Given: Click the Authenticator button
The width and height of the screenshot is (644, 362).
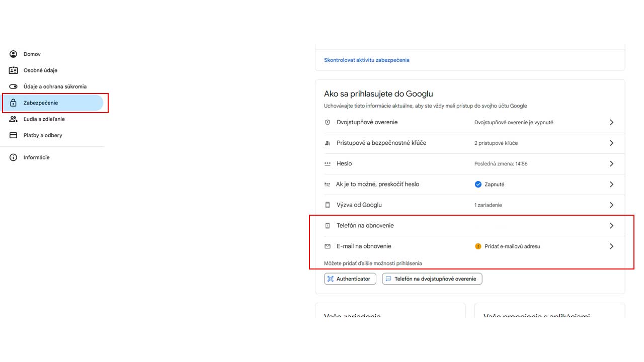Looking at the screenshot, I should coord(350,279).
